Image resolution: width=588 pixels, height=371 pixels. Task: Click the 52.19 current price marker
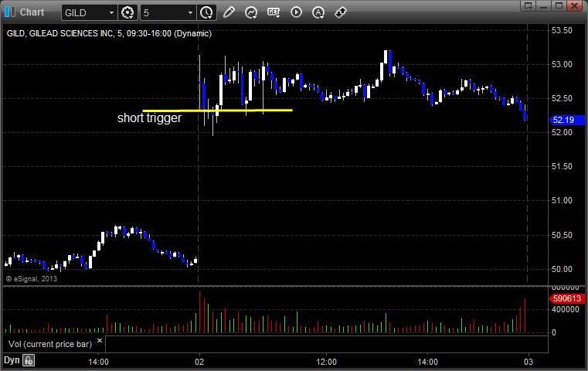566,120
